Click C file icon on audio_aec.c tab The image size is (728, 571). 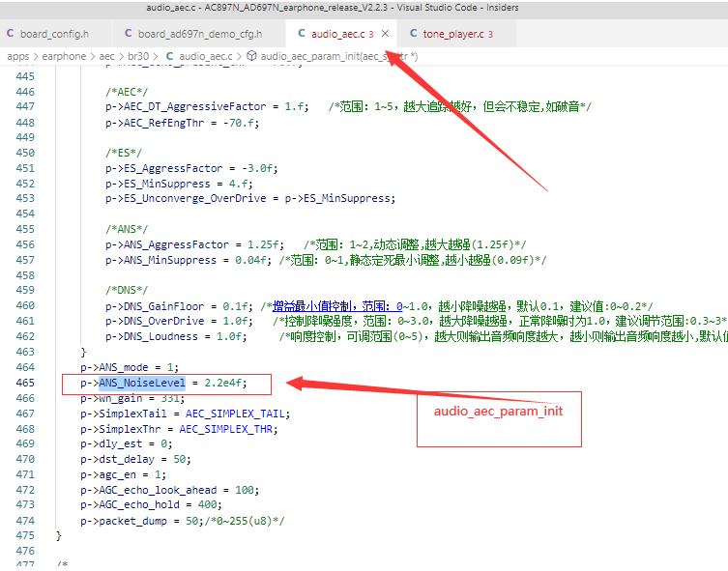pos(302,34)
